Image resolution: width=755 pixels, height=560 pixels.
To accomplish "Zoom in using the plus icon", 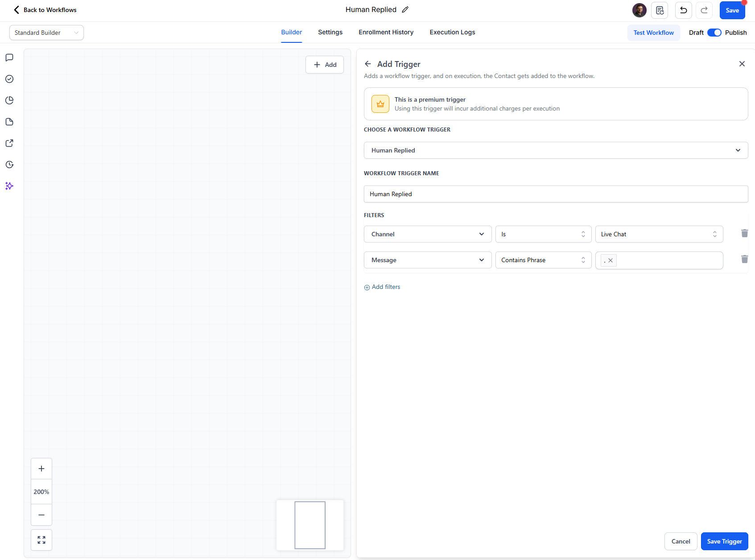I will coord(41,469).
